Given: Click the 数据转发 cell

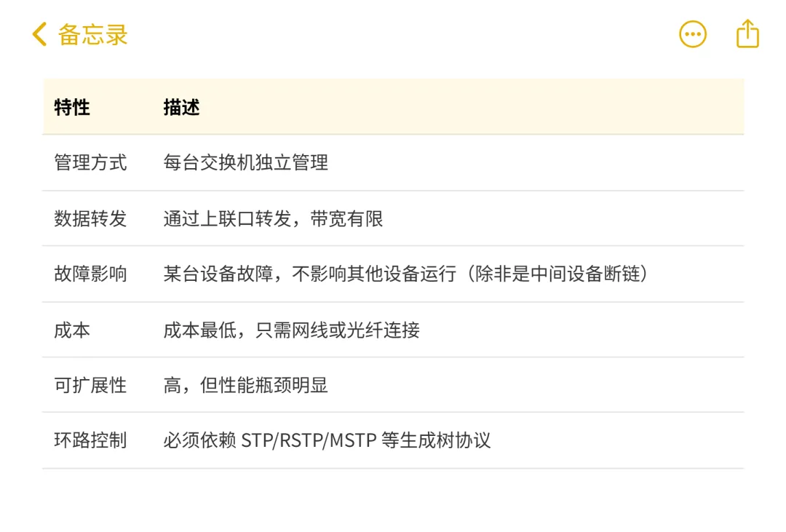Looking at the screenshot, I should (x=90, y=219).
